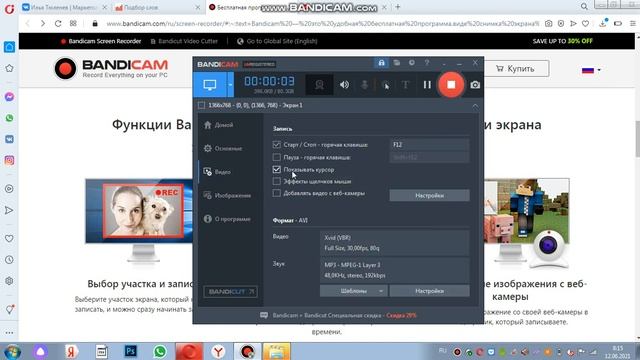Open clock icon in Bandicam title bar

(x=412, y=63)
